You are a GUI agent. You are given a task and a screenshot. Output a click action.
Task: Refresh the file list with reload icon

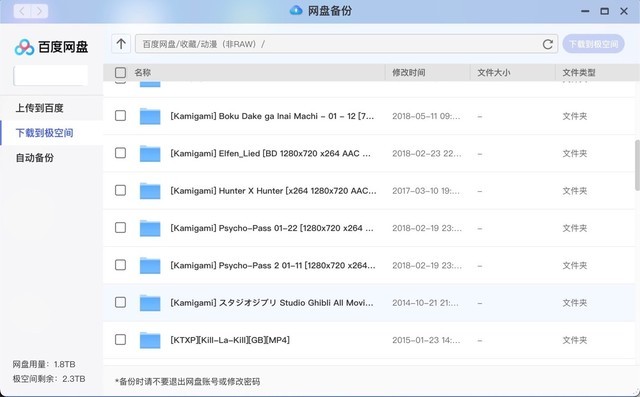pyautogui.click(x=548, y=44)
